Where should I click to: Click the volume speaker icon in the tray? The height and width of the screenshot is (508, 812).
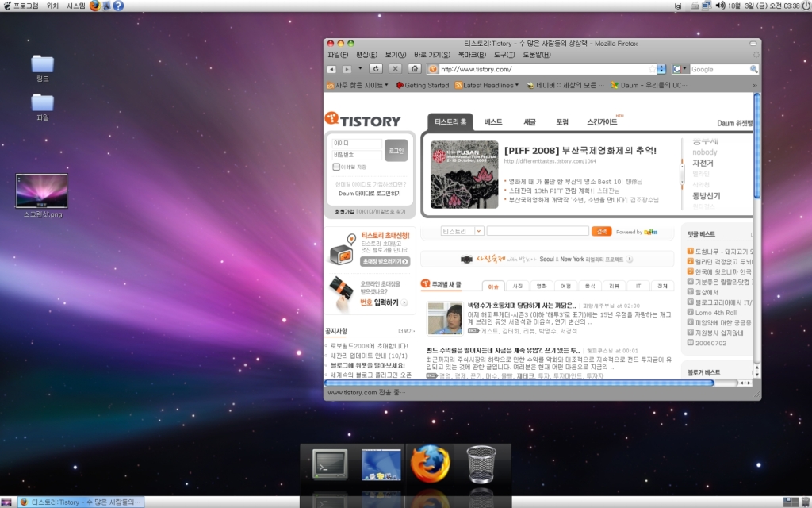tap(720, 6)
